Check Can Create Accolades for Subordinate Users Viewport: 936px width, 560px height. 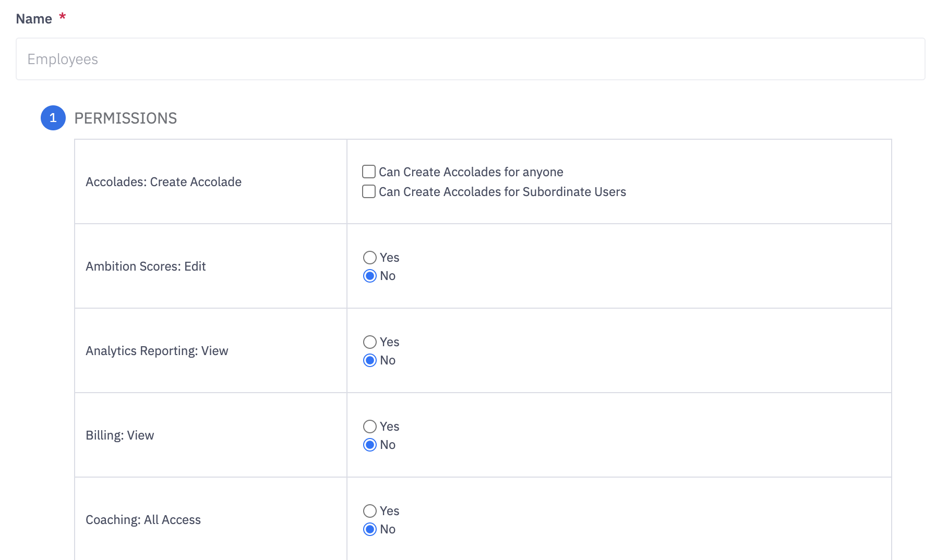[x=369, y=191]
